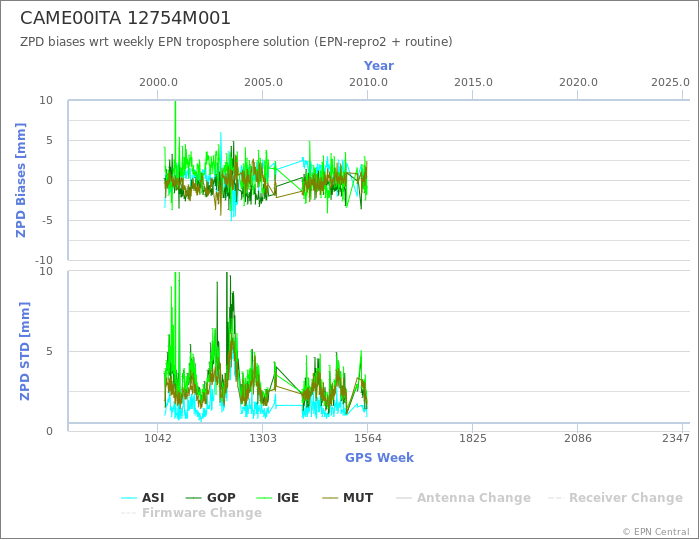Open the EPN Central credit link
This screenshot has height=540, width=700.
coord(656,532)
